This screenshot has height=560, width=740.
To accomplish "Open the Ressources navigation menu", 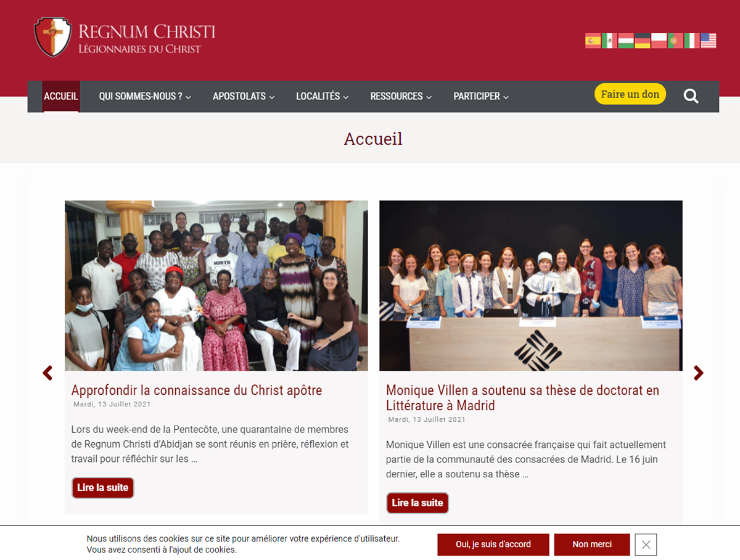I will pos(401,97).
